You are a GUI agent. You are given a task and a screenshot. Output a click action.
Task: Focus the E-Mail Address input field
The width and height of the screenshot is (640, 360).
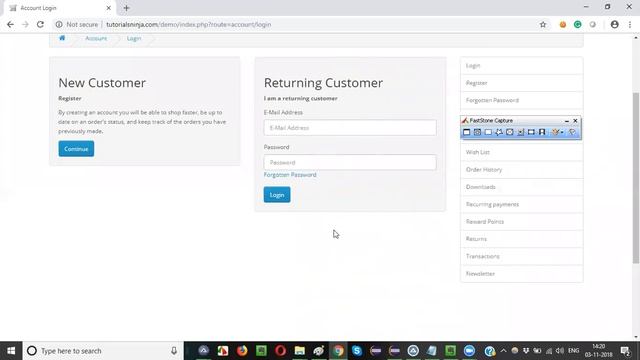(x=350, y=128)
